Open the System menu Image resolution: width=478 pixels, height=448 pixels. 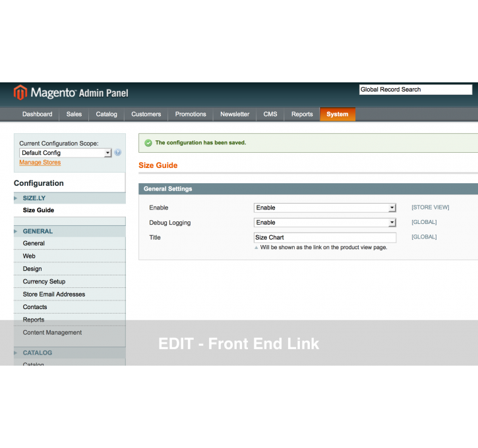click(x=338, y=114)
